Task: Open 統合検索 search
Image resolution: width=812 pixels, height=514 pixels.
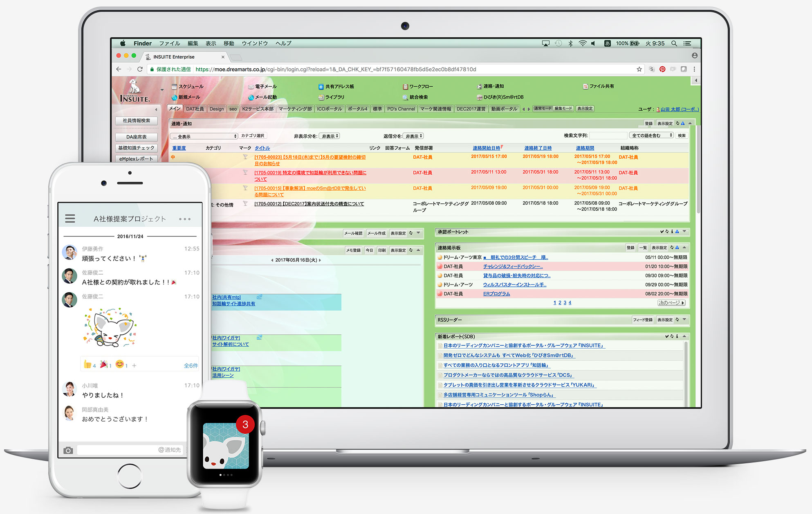Action: click(415, 97)
